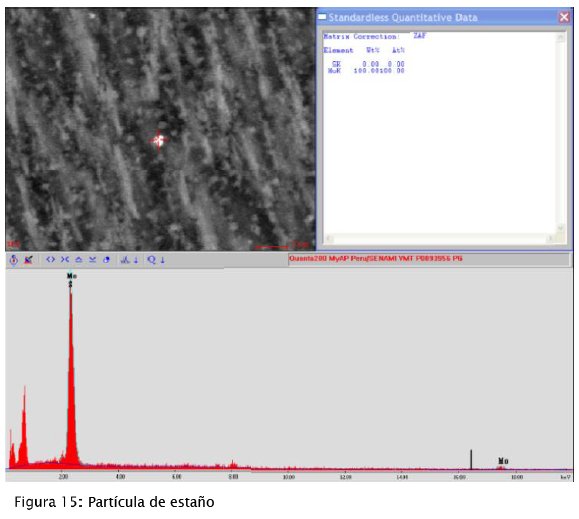Click the vertical scrollbar down arrow in data panel
579x519 pixels.
click(561, 228)
